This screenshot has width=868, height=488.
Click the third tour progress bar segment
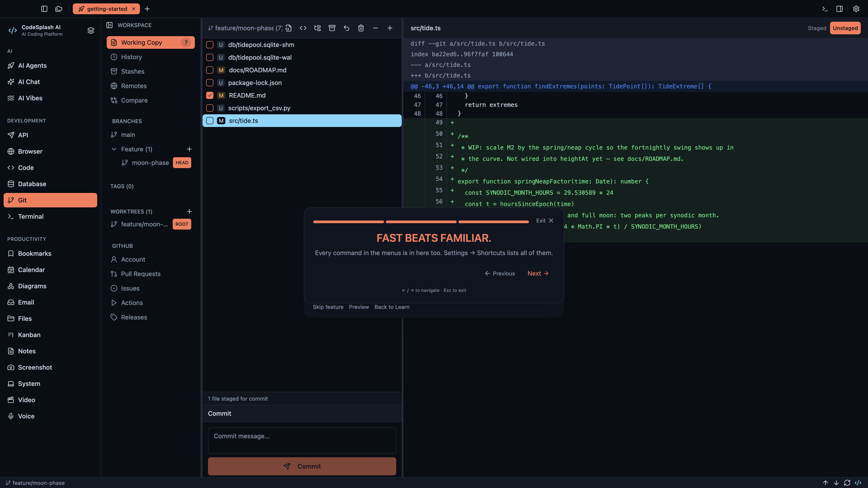[493, 222]
